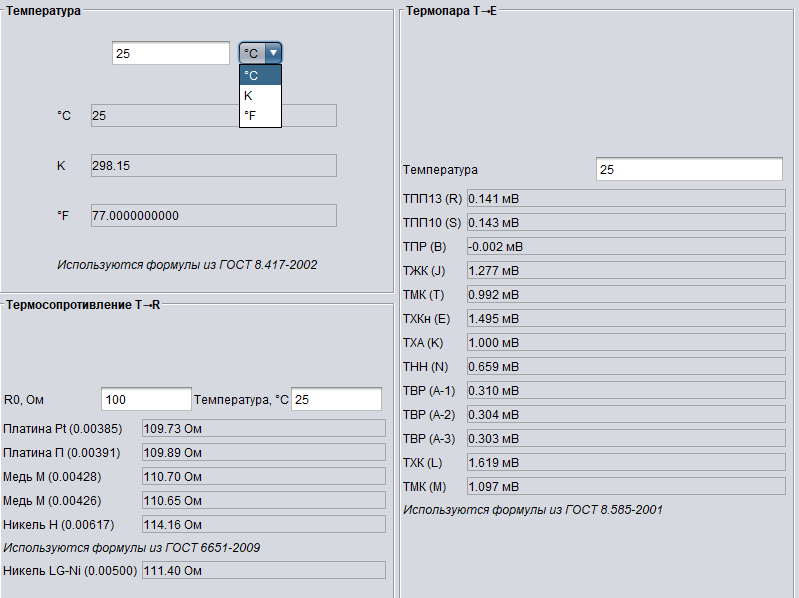The height and width of the screenshot is (598, 799).
Task: Pick °F in the unit dropdown list
Action: point(260,117)
